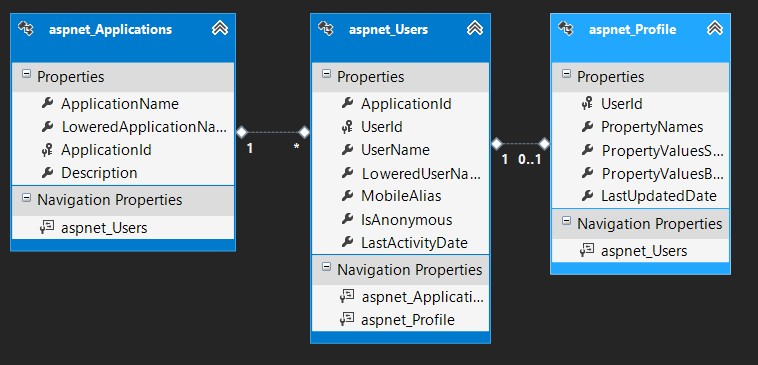
Task: Select the aspnet_Applicati... navigation property
Action: coord(423,297)
